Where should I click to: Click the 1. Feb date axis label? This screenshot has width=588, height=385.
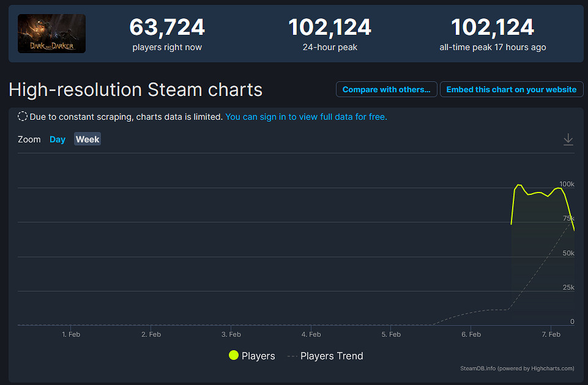(x=71, y=334)
